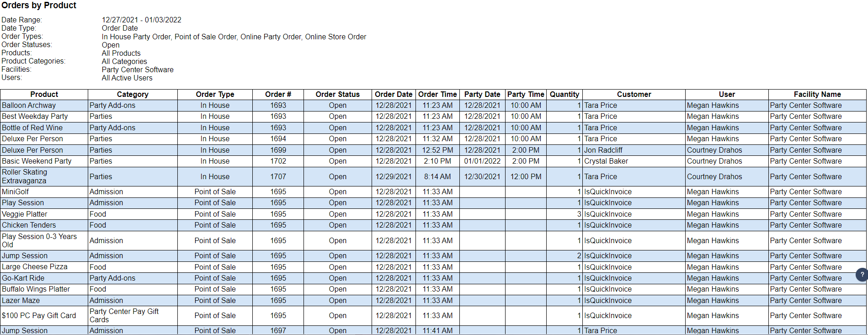
Task: Click the Order Type column header
Action: 215,94
